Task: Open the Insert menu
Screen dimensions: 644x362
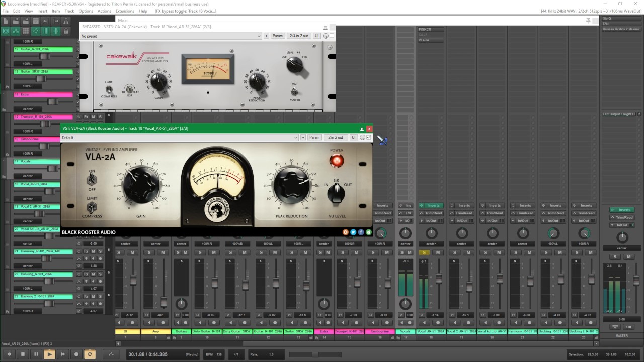Action: click(42, 11)
